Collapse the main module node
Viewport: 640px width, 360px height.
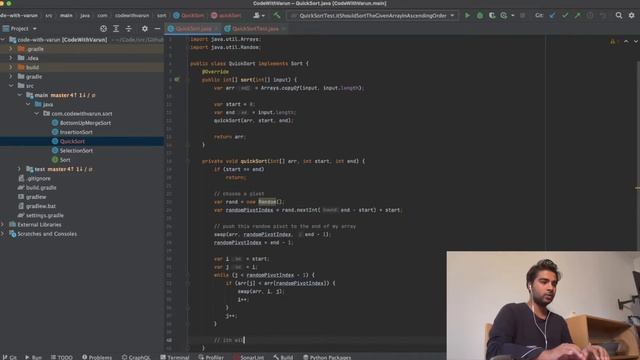(19, 95)
